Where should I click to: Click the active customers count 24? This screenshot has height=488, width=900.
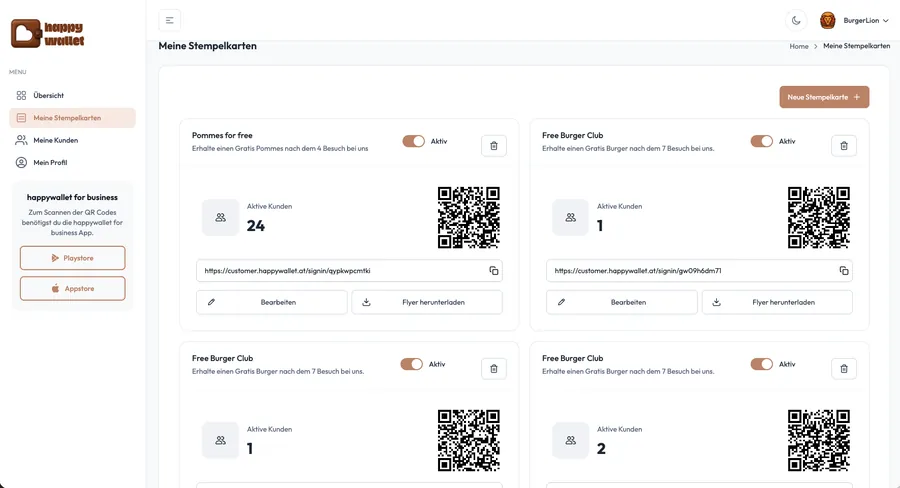pyautogui.click(x=255, y=226)
